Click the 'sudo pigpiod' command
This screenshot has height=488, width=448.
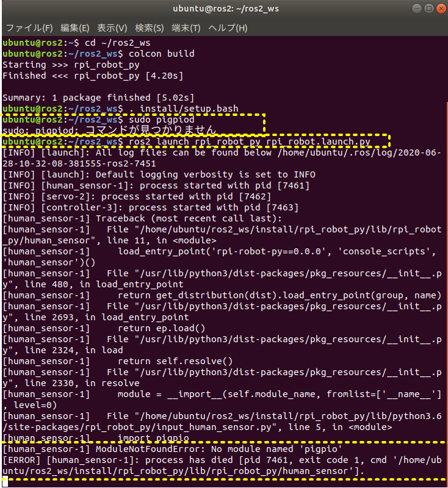161,120
